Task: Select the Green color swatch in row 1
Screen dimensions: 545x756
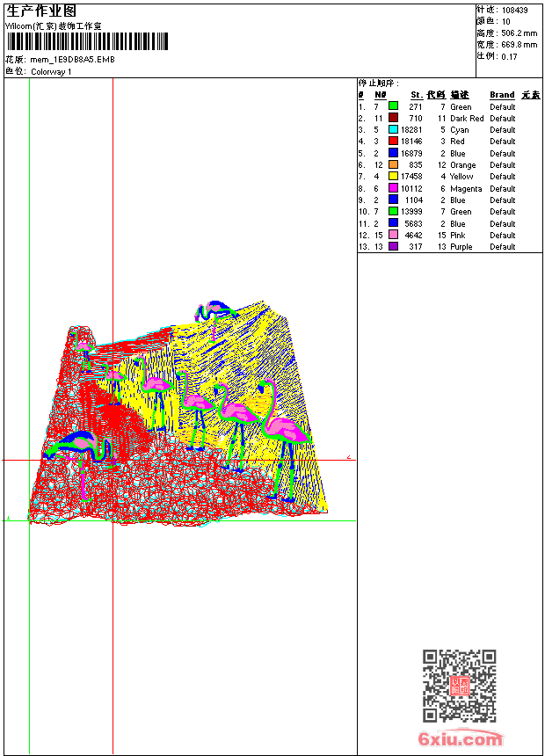Action: pos(393,106)
